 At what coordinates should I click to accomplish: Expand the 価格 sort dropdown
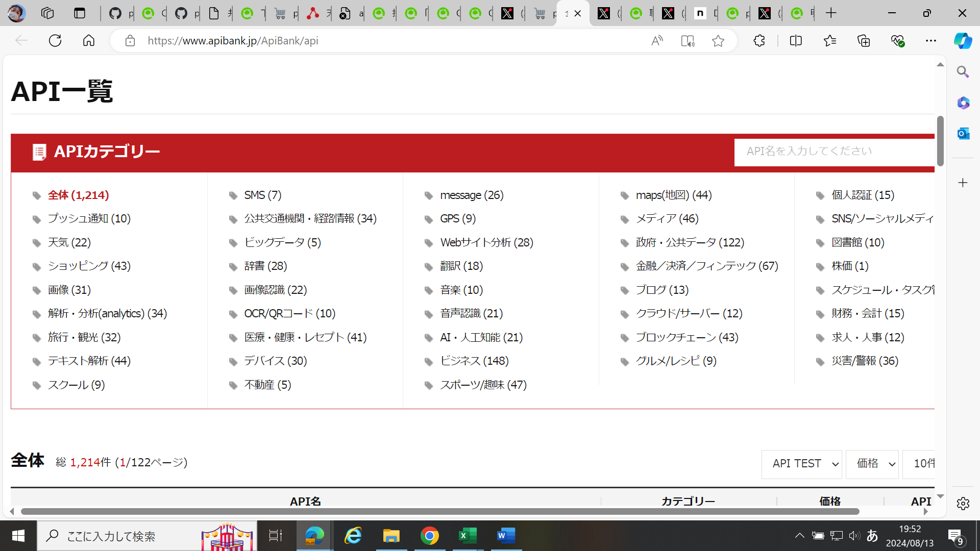(x=872, y=464)
